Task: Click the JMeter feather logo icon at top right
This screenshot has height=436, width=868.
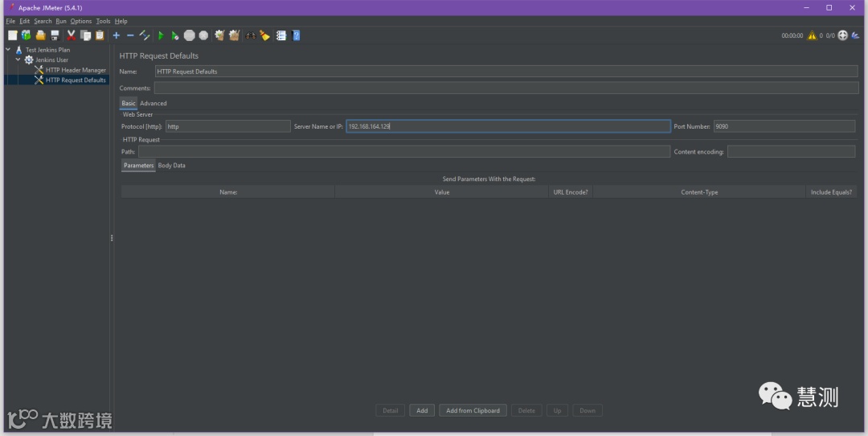Action: [855, 35]
